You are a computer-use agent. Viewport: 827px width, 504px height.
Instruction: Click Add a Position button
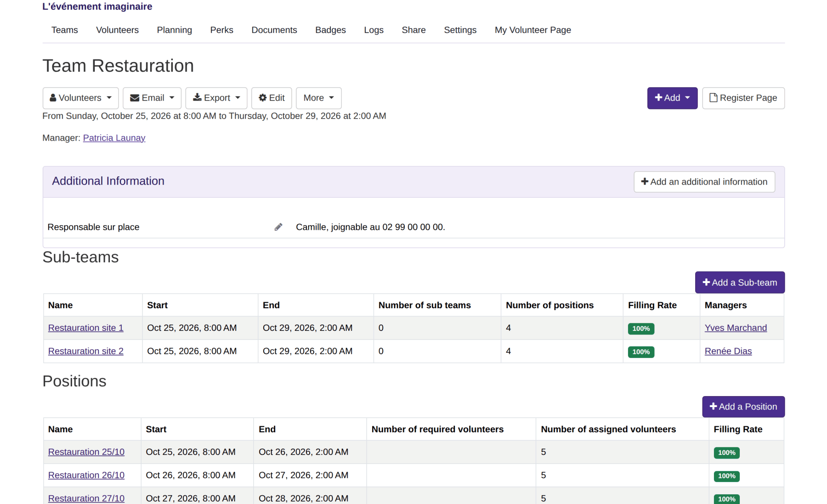click(x=743, y=407)
